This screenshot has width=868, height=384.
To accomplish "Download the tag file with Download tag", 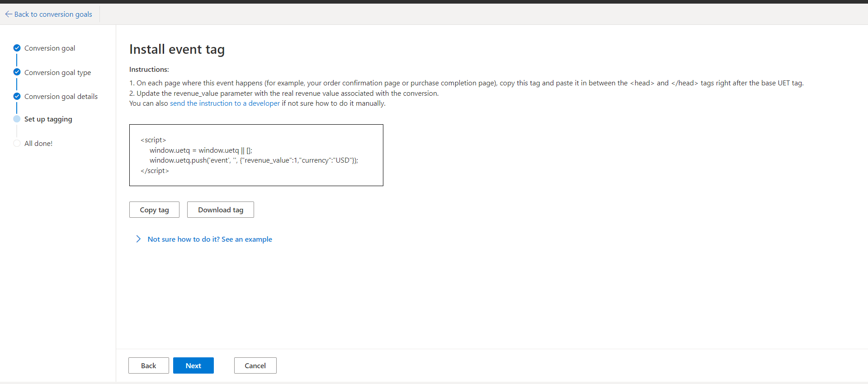I will click(x=221, y=210).
